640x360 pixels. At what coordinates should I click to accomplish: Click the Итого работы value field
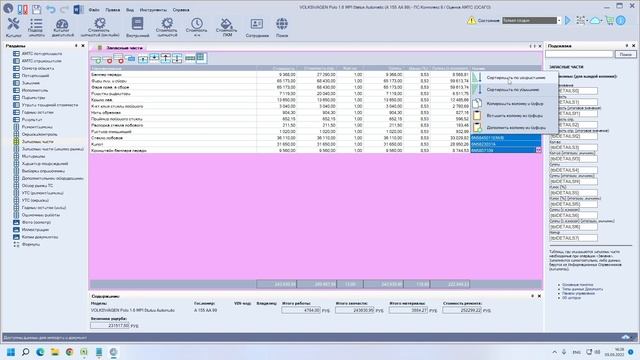301,311
